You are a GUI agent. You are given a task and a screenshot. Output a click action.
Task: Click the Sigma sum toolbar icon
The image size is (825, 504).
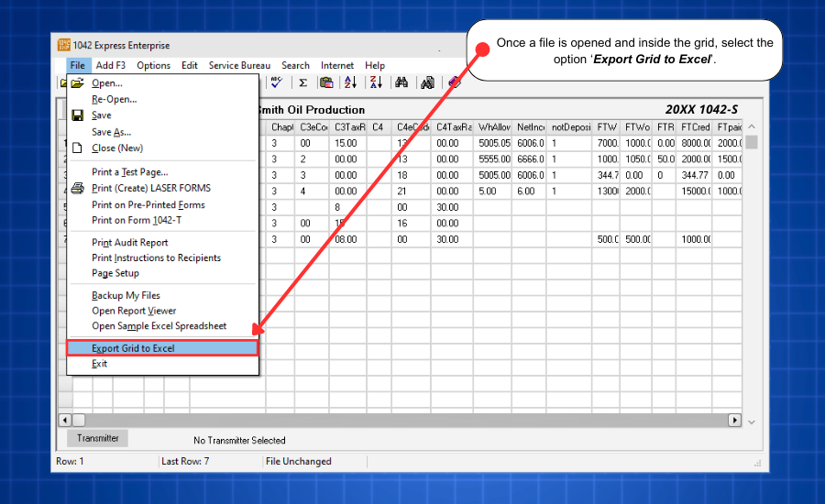[x=302, y=82]
